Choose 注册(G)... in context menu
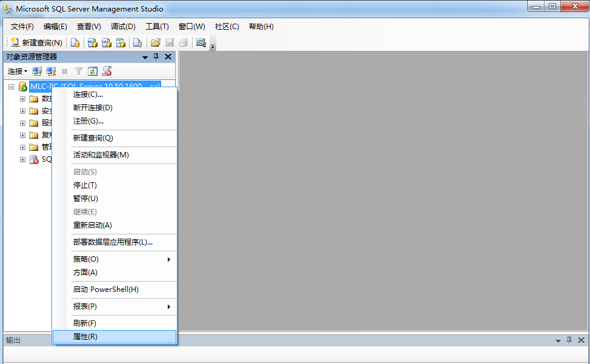 pos(114,121)
